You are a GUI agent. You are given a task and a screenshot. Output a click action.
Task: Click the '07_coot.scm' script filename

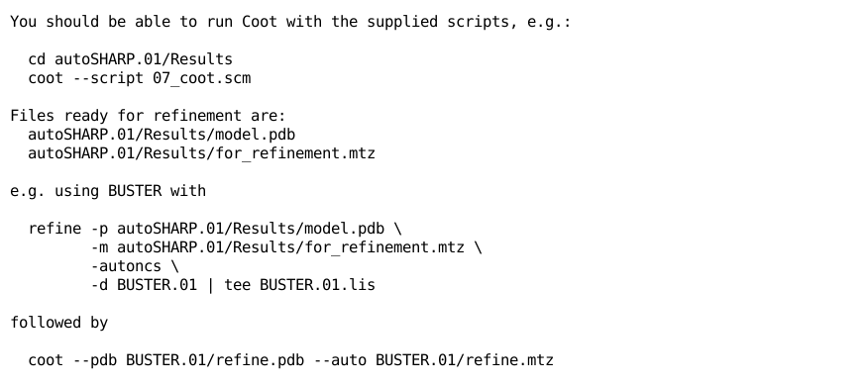(201, 78)
